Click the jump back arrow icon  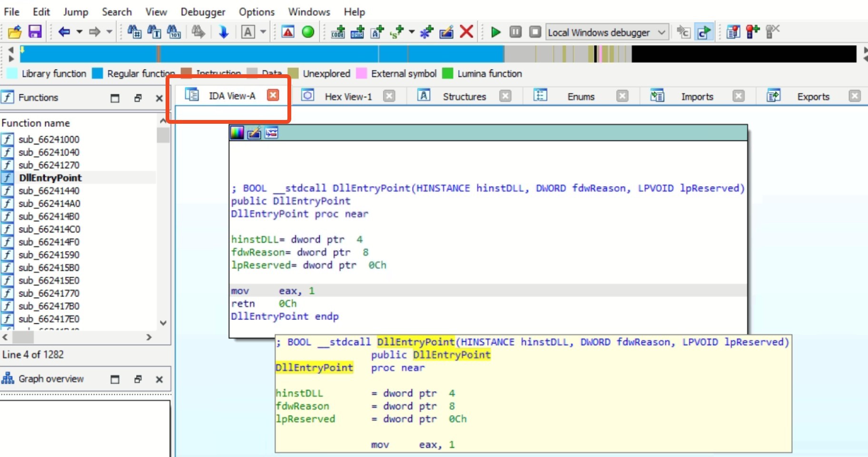pos(64,32)
